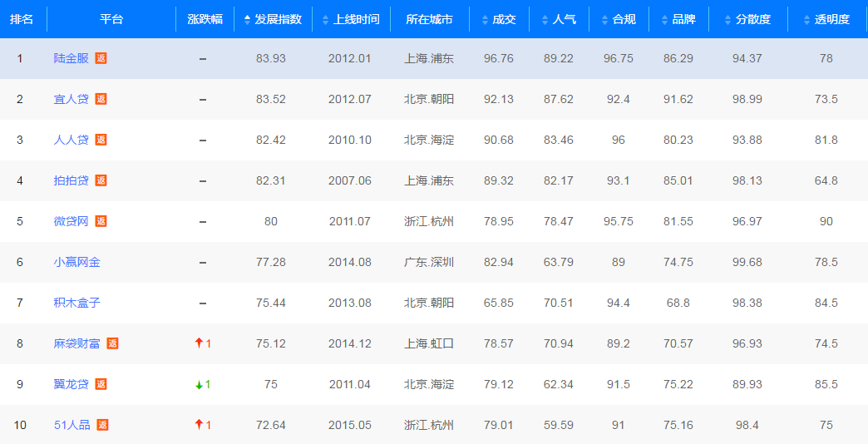The height and width of the screenshot is (444, 868).
Task: Click the 返 badge beside 麻袋财富
Action: [112, 343]
